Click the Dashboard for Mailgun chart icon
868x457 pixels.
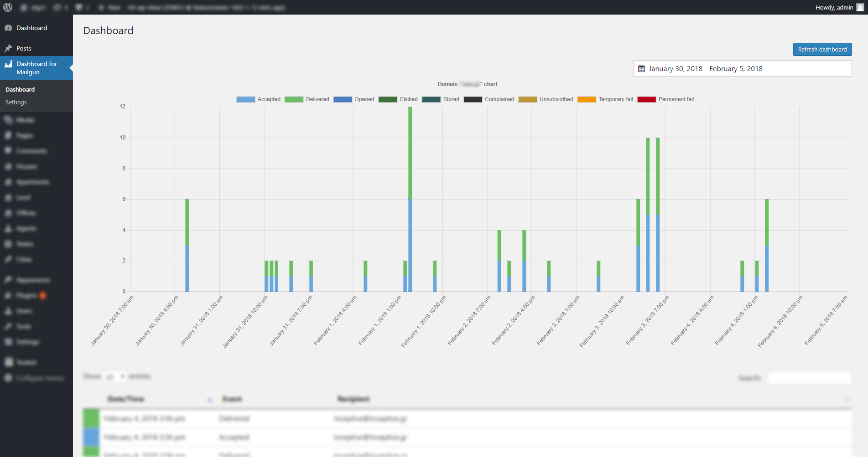[x=8, y=64]
